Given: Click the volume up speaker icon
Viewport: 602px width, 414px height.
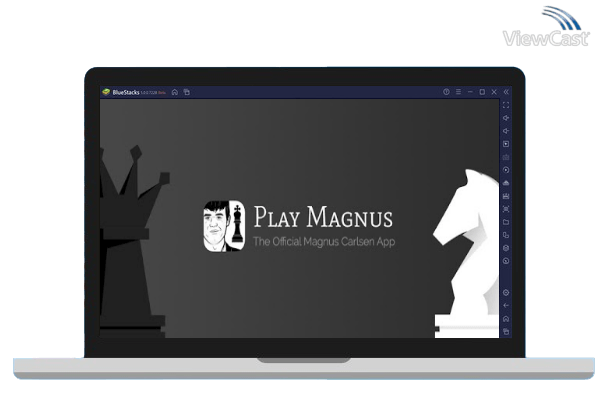Looking at the screenshot, I should coord(506,118).
